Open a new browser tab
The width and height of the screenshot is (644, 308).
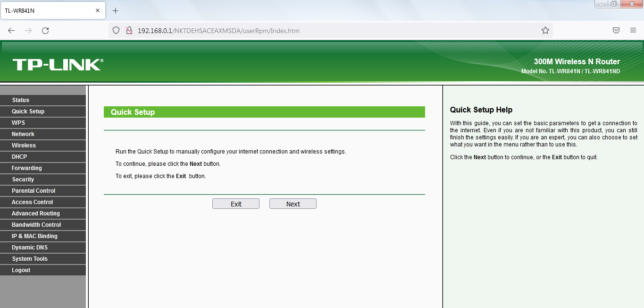(116, 11)
